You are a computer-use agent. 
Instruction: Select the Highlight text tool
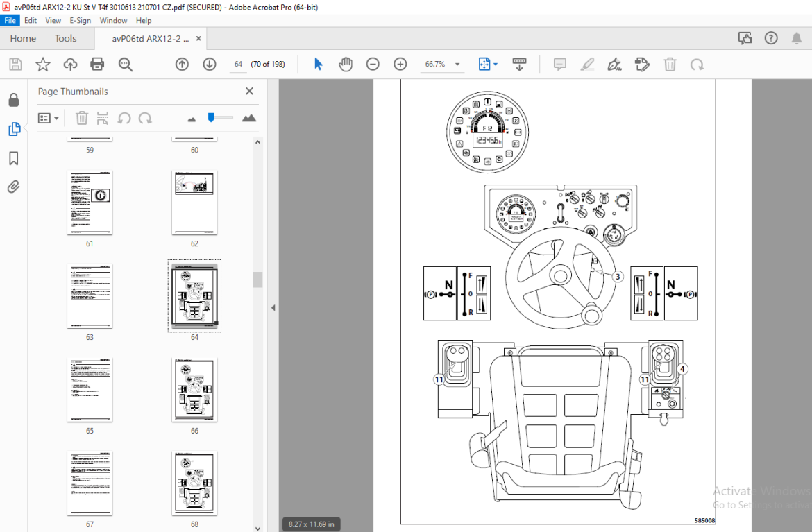(587, 65)
